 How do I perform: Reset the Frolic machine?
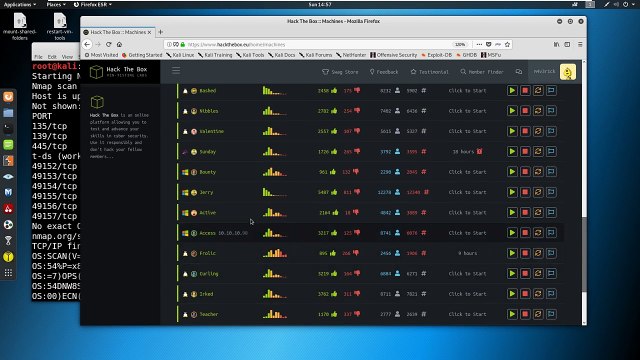tap(538, 253)
